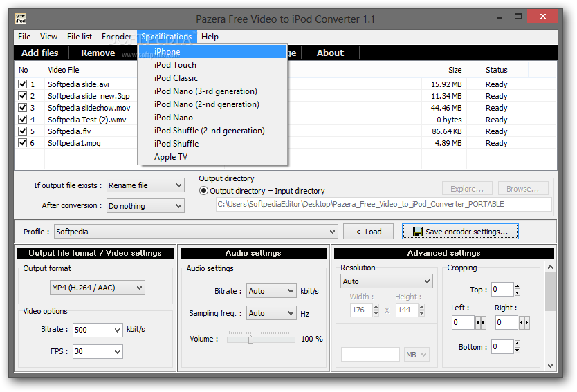Increase the Width spinner value
577x392 pixels.
(x=376, y=307)
